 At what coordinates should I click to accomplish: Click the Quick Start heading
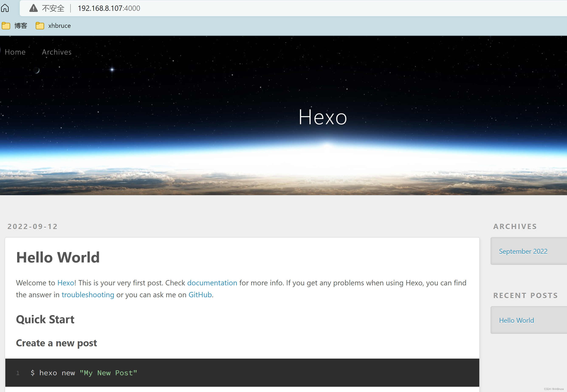45,320
